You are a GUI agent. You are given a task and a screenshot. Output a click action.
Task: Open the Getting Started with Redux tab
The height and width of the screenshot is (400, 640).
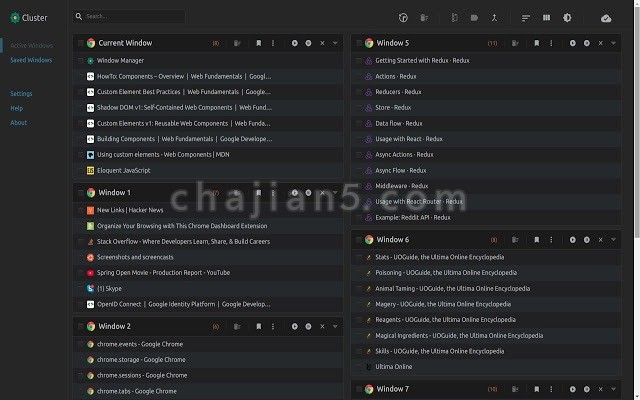(422, 60)
